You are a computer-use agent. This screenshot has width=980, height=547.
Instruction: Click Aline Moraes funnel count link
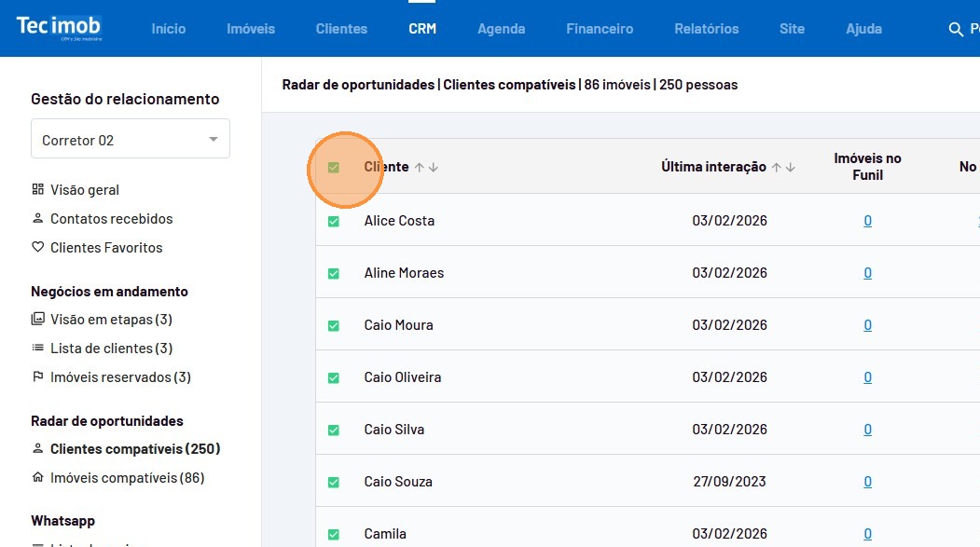coord(867,273)
